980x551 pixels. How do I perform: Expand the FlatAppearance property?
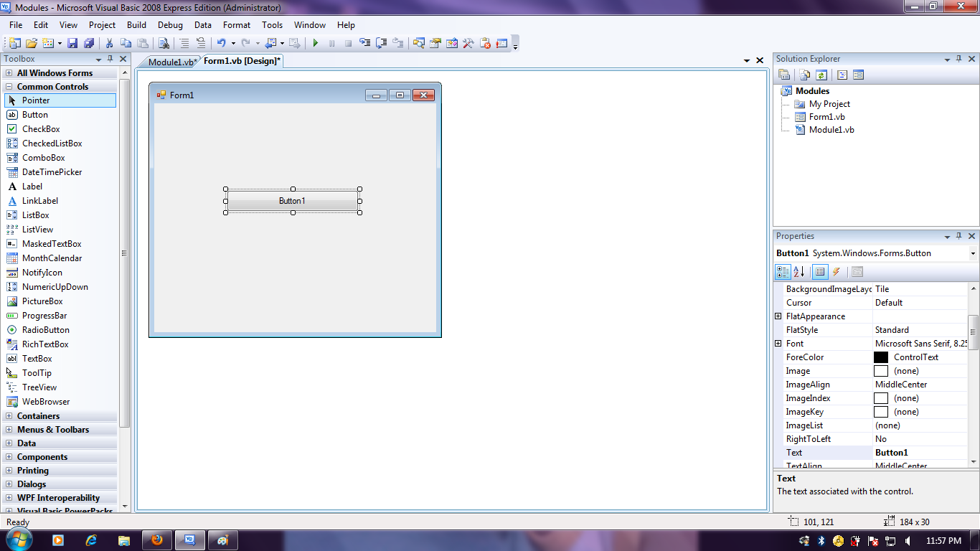click(778, 316)
